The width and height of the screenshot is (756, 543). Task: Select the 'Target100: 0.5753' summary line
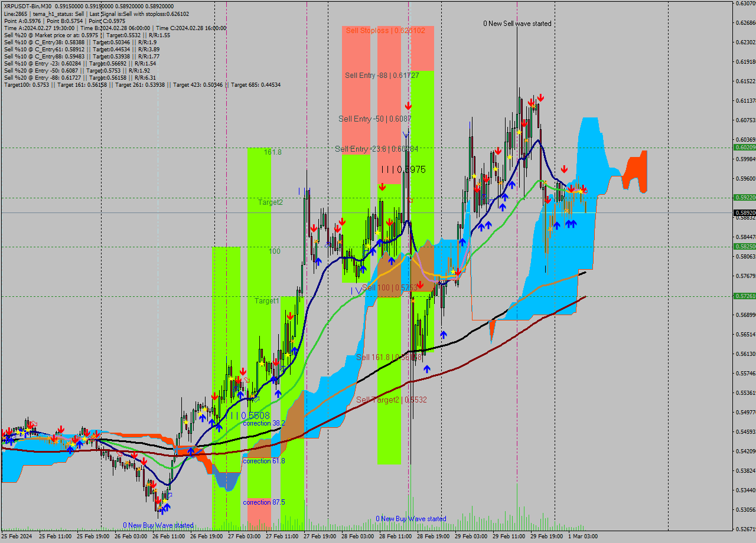[142, 84]
